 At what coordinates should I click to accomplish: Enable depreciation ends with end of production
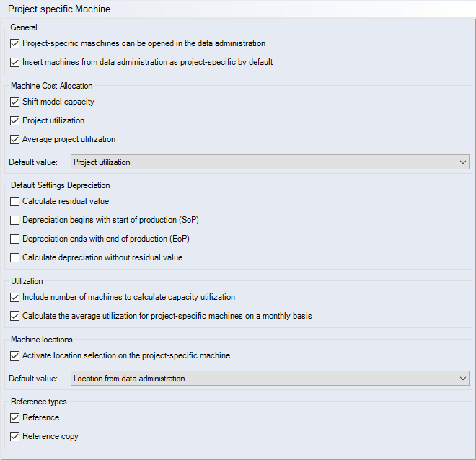15,239
